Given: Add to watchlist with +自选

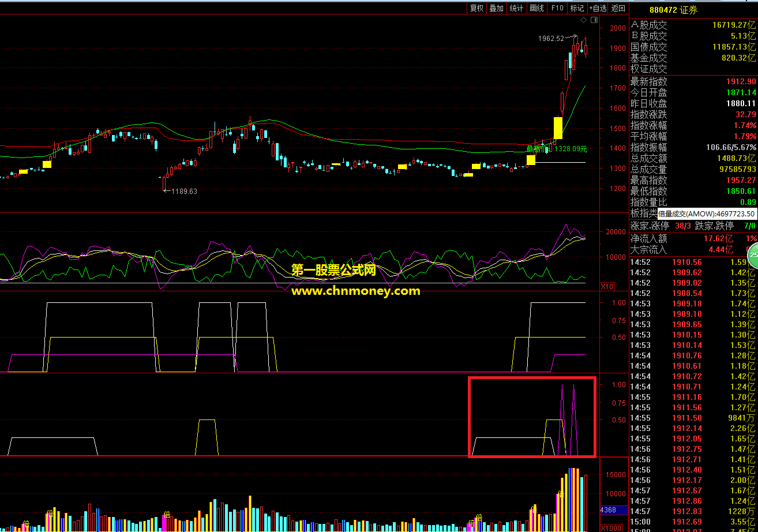Looking at the screenshot, I should (598, 8).
